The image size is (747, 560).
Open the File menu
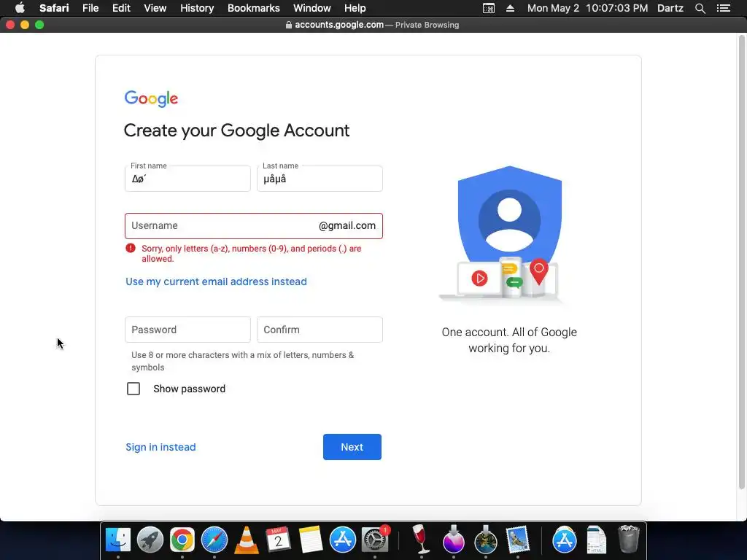[x=90, y=8]
